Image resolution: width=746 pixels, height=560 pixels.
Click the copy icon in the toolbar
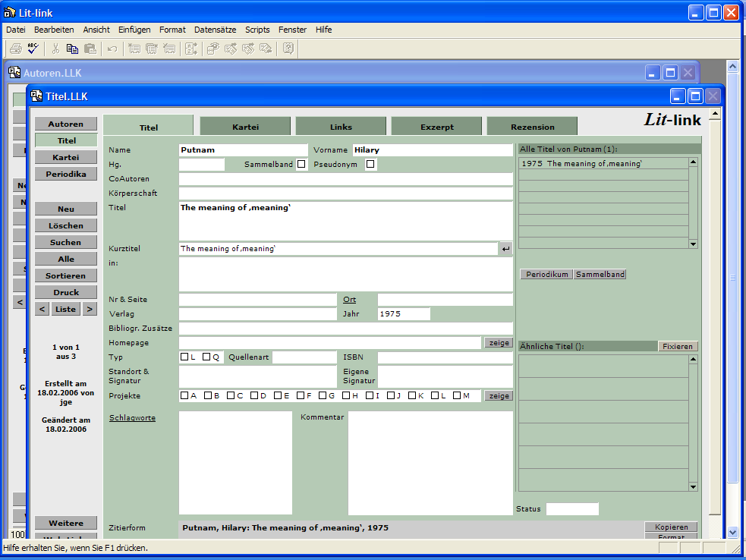click(73, 49)
